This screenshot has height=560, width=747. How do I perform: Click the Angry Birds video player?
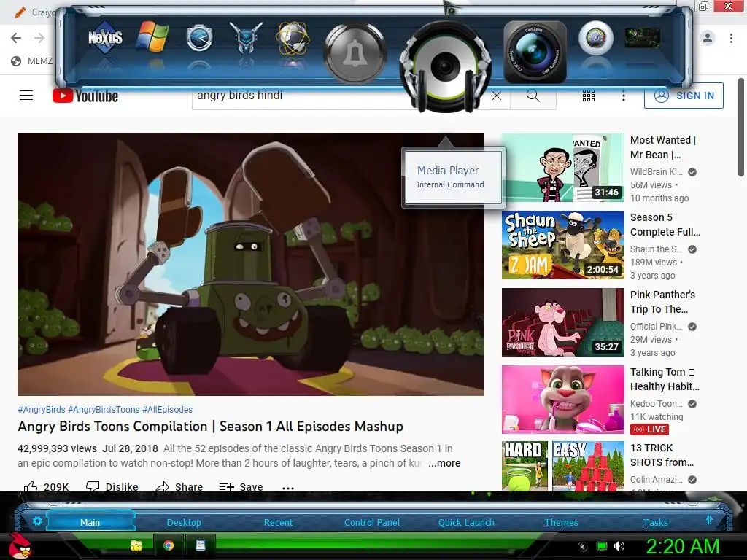tap(251, 264)
